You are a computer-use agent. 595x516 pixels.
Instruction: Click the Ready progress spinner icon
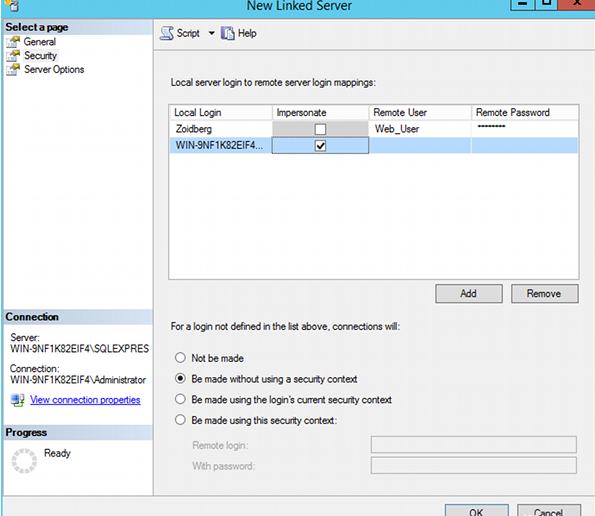[24, 461]
